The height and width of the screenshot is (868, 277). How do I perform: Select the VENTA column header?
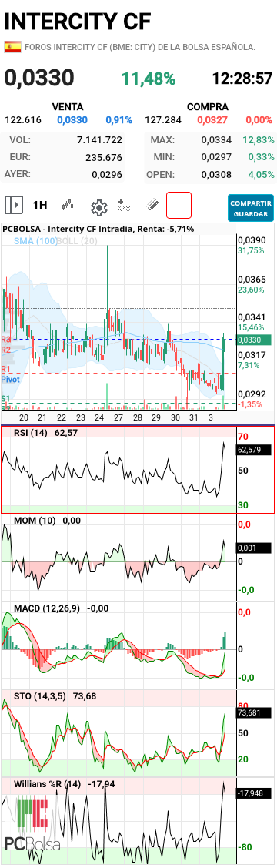click(68, 107)
